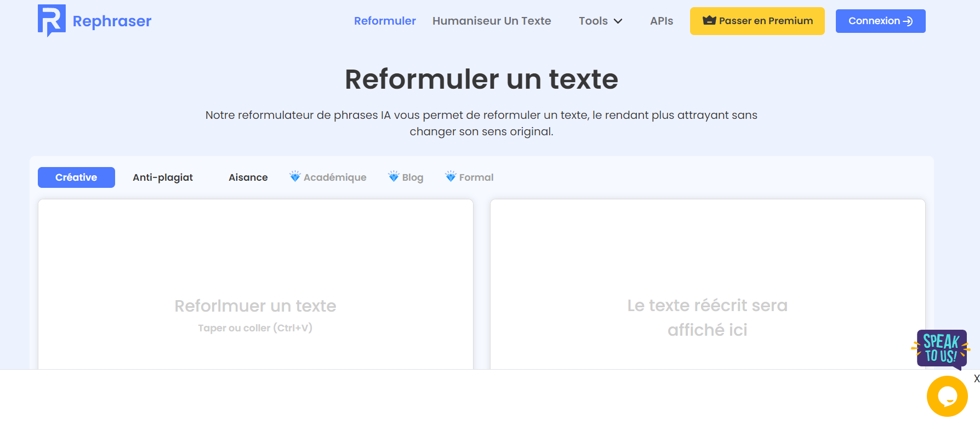The width and height of the screenshot is (980, 425).
Task: Open the orange chat bubble widget
Action: coord(947,396)
